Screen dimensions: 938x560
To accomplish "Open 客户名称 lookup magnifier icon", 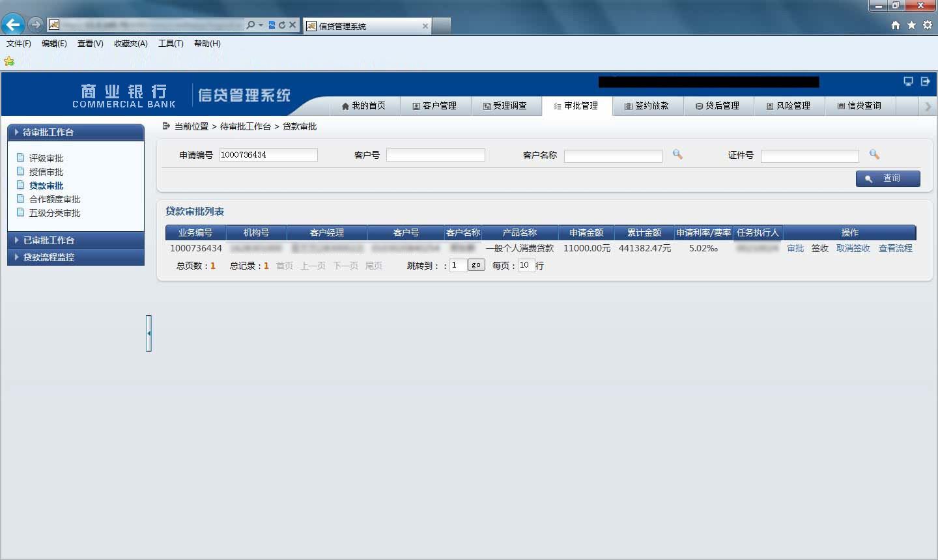I will pyautogui.click(x=677, y=154).
